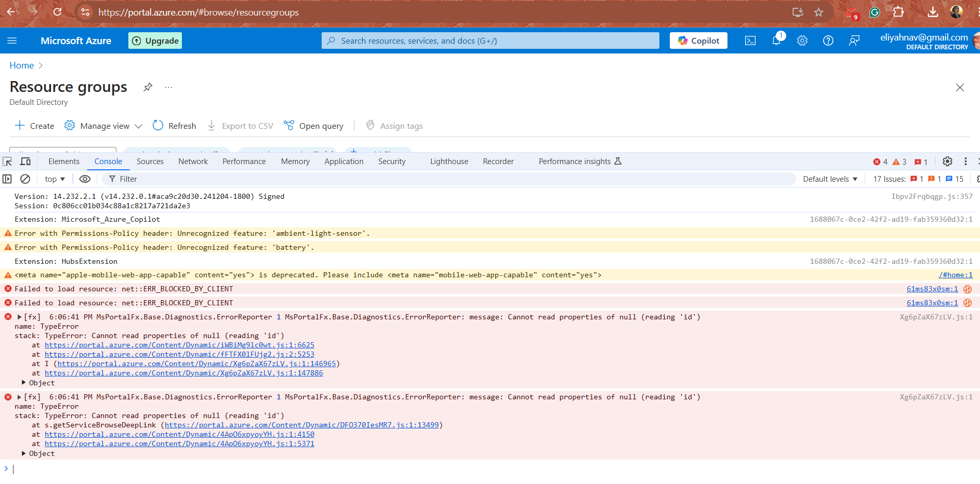Open DevTools settings gear
This screenshot has height=484, width=980.
(x=947, y=162)
